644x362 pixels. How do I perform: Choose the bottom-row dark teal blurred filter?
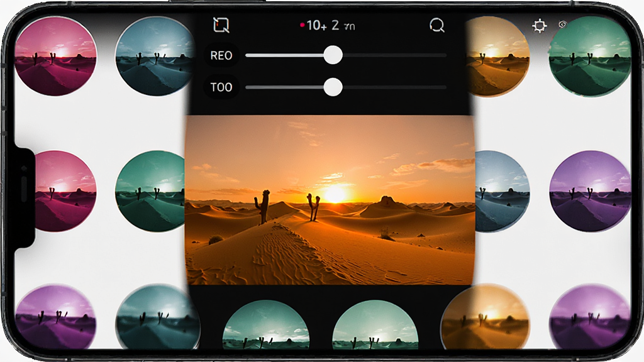click(x=158, y=317)
